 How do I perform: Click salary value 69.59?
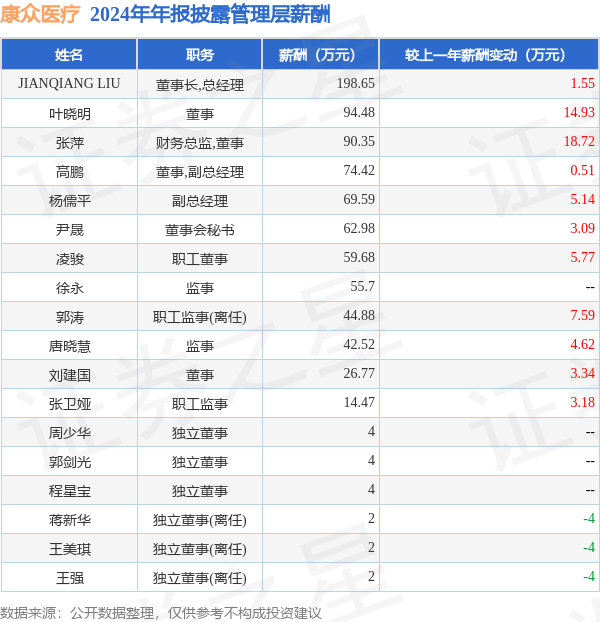coord(359,199)
